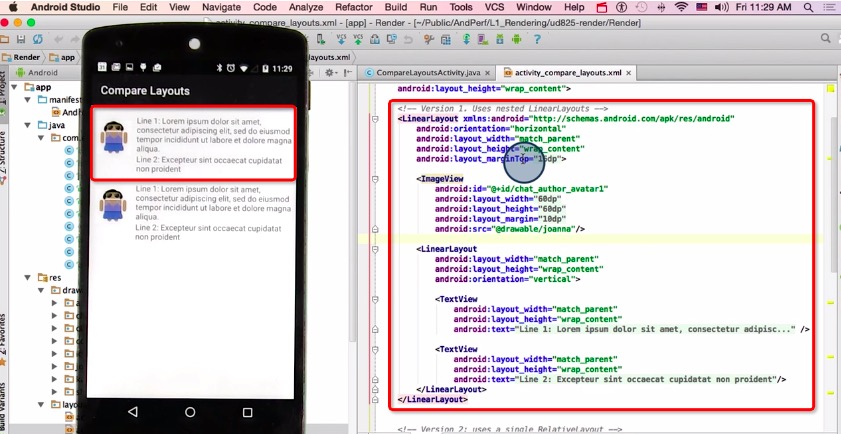Open the Structure side tool window
Image resolution: width=841 pixels, height=434 pixels.
[x=5, y=142]
